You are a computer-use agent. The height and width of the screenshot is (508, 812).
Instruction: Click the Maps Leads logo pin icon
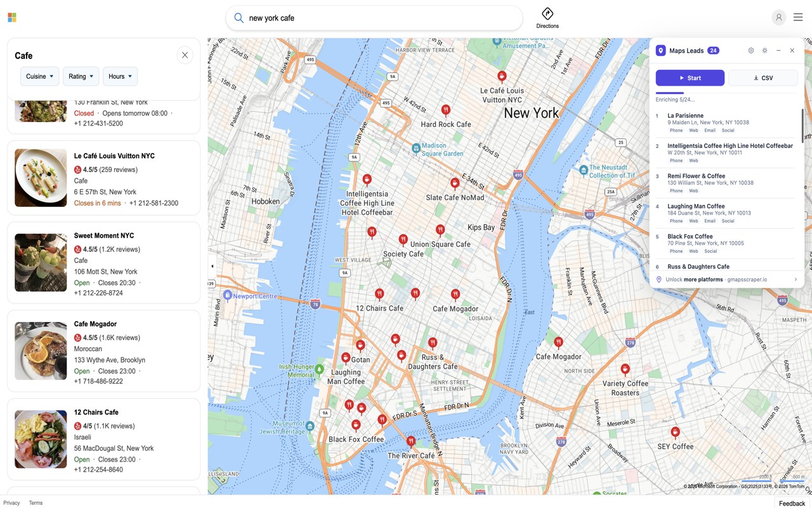click(x=660, y=51)
